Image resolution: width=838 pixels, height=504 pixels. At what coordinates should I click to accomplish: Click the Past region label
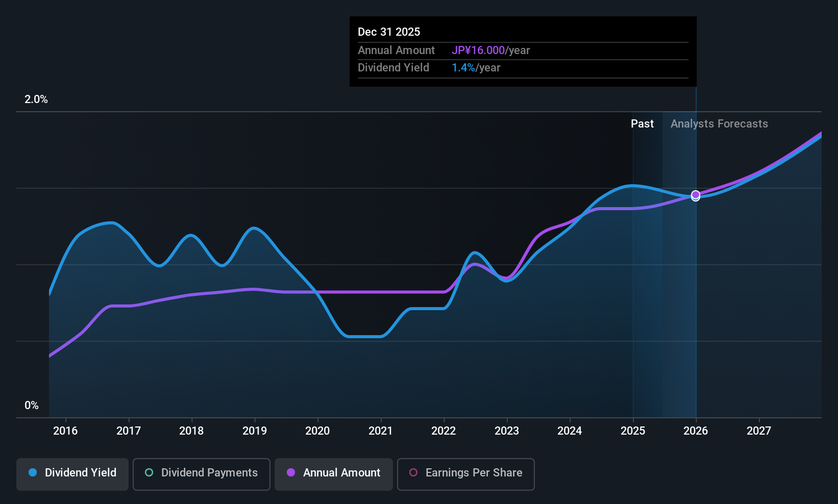coord(642,123)
